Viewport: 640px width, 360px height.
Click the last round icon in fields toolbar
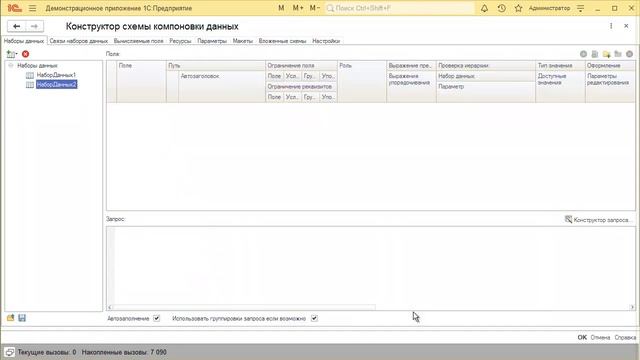coord(629,54)
